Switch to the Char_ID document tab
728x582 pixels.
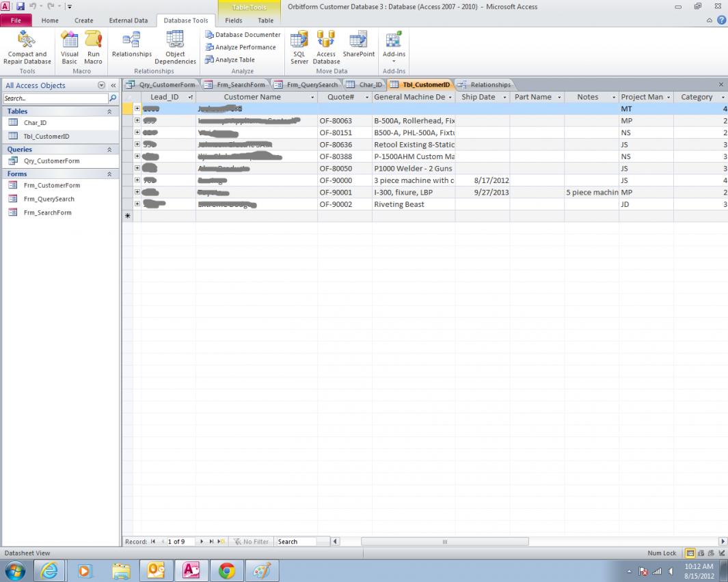pos(365,85)
